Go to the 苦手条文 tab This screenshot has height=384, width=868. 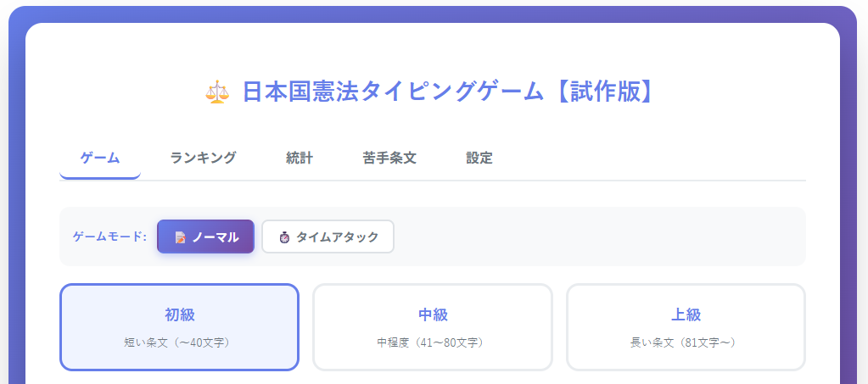click(x=389, y=159)
